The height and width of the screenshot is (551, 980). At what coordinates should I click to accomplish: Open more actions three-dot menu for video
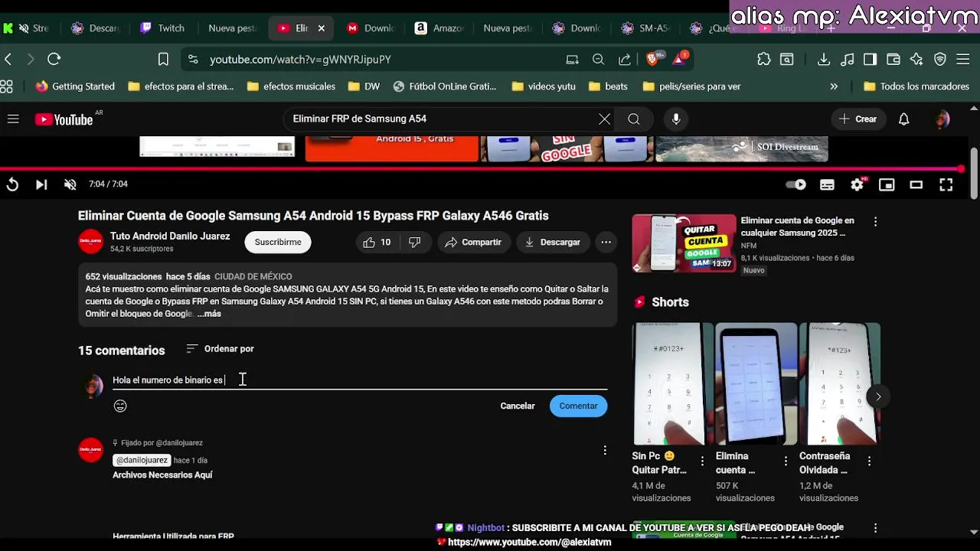point(606,242)
